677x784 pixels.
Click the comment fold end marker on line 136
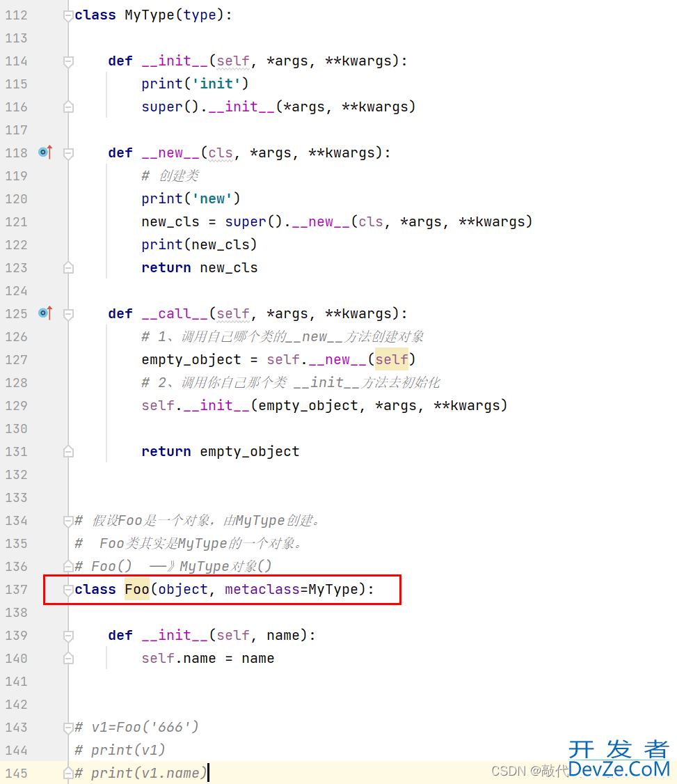pyautogui.click(x=68, y=567)
